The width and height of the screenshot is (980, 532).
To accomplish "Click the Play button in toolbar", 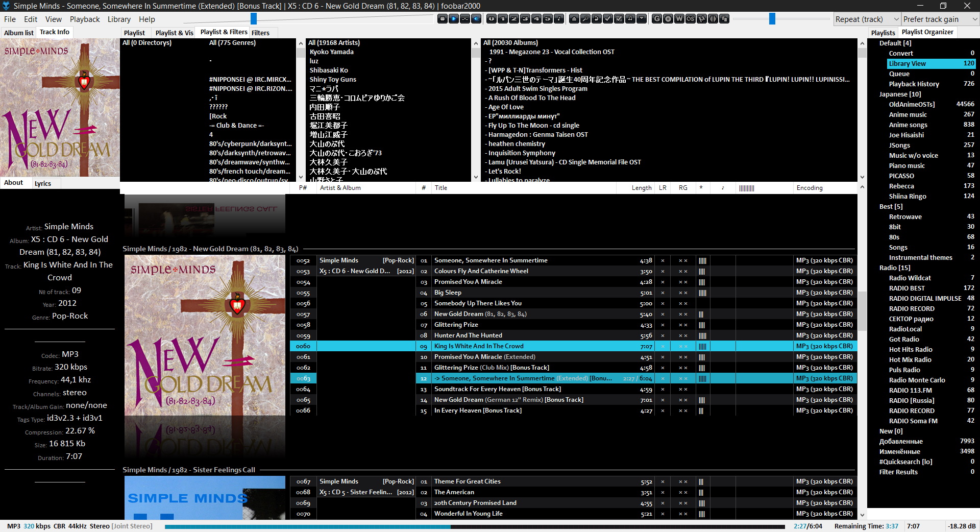I will [453, 19].
